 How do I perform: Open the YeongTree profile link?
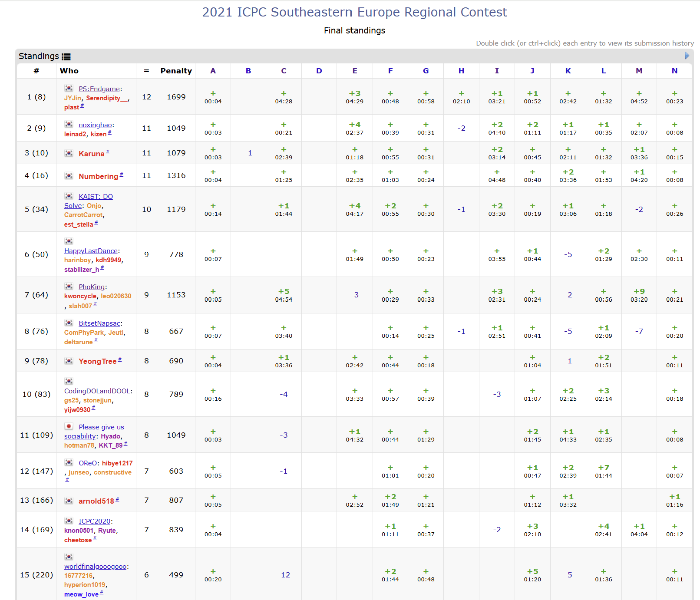pos(98,361)
